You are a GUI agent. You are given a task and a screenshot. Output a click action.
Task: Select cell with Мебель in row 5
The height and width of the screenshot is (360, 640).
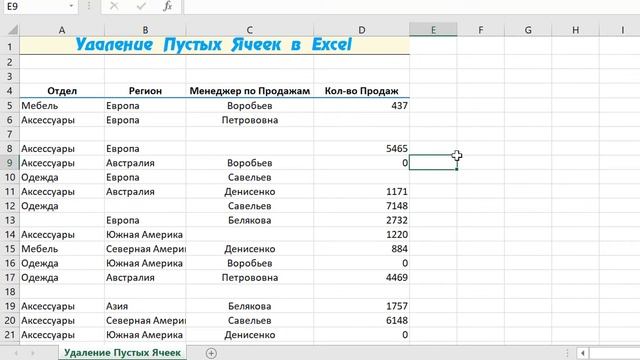coord(62,106)
